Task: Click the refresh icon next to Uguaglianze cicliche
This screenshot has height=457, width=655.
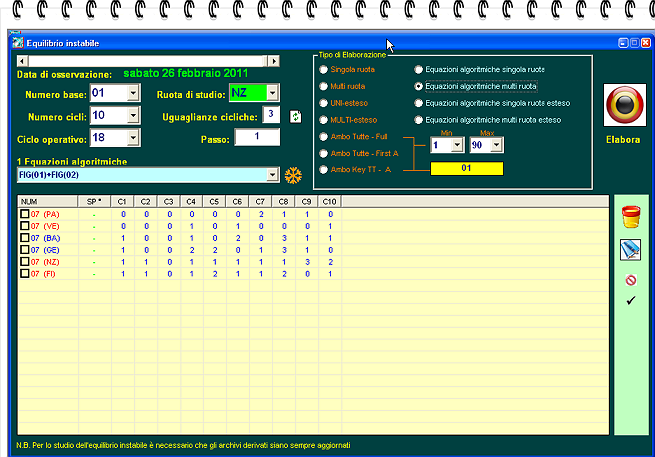Action: pos(295,116)
